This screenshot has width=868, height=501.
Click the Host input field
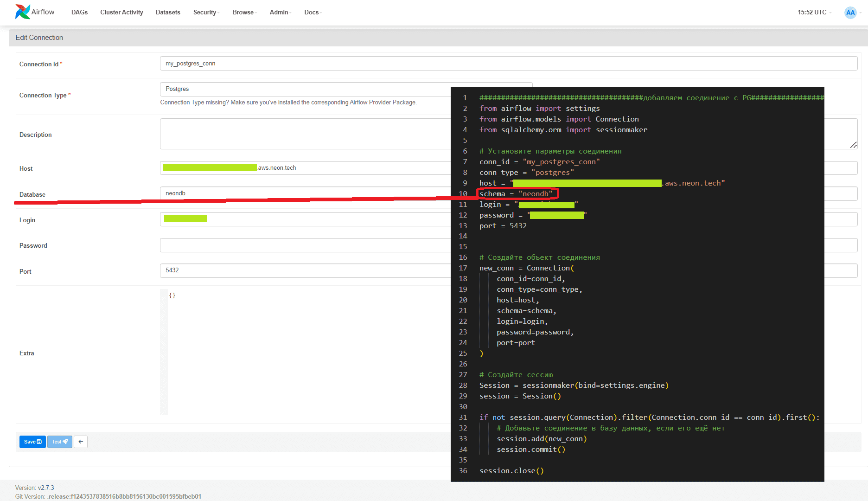click(x=305, y=168)
